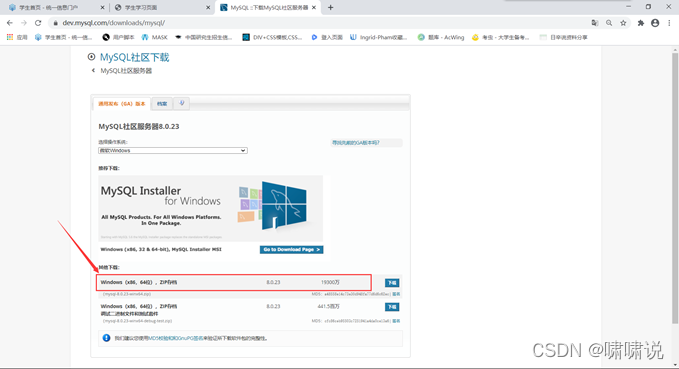Bookmark this page with the star icon

(623, 23)
